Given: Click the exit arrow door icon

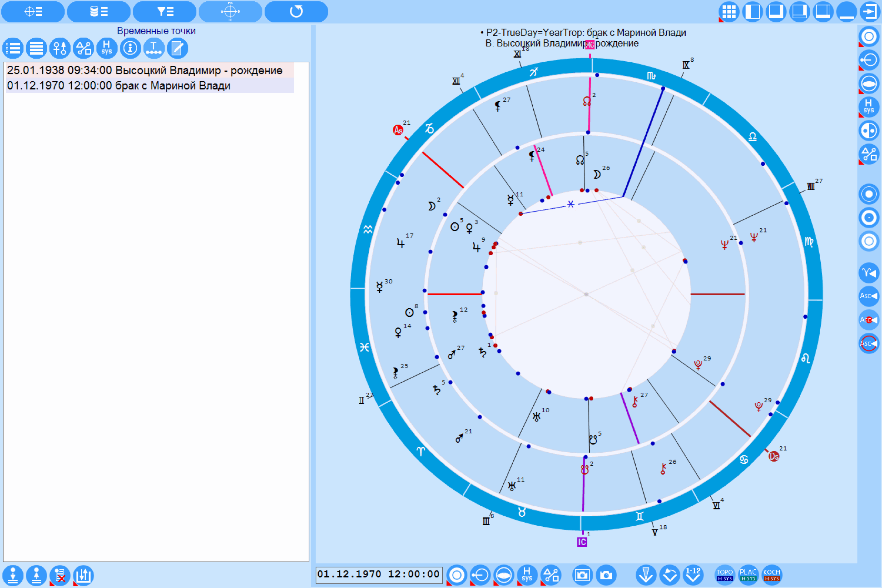Looking at the screenshot, I should [870, 12].
